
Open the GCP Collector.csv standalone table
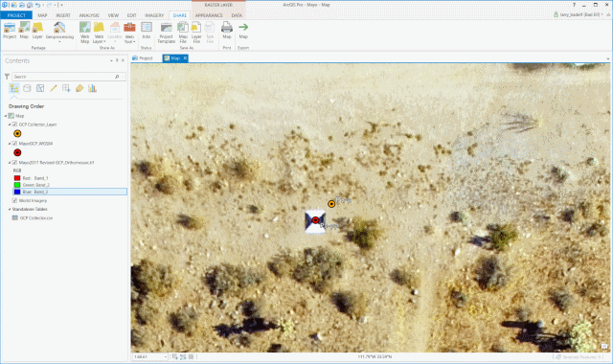pos(36,217)
